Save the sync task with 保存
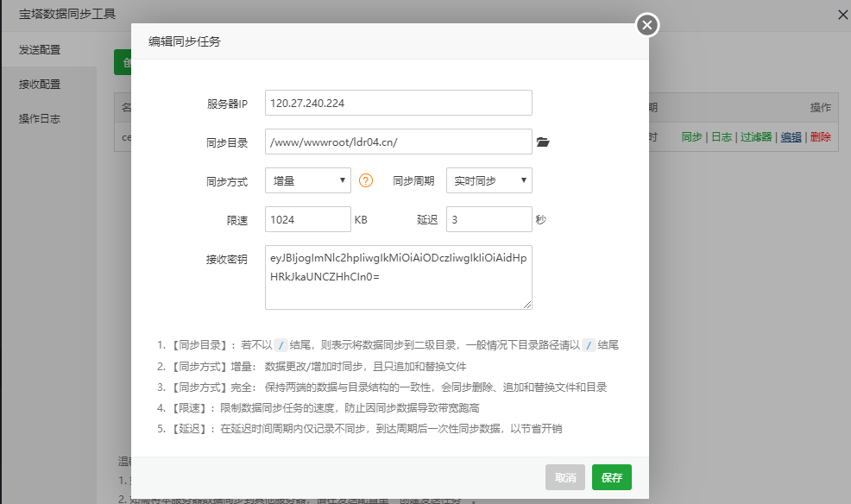 (x=612, y=477)
